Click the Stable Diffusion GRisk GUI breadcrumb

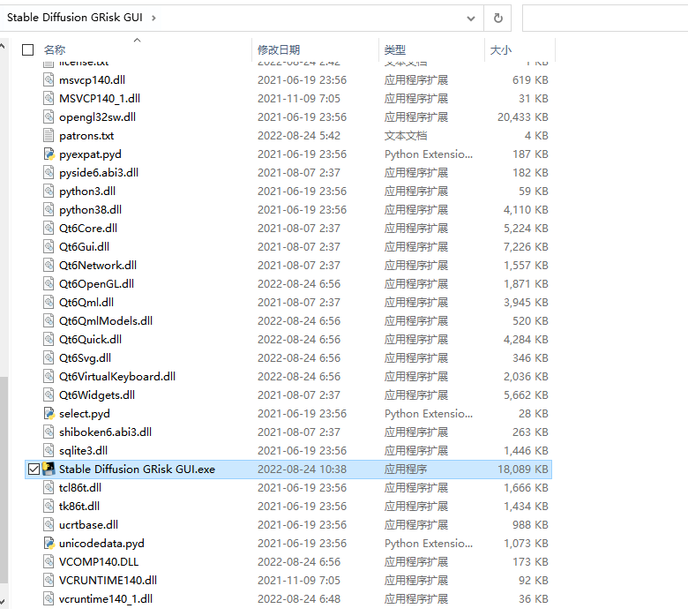75,18
